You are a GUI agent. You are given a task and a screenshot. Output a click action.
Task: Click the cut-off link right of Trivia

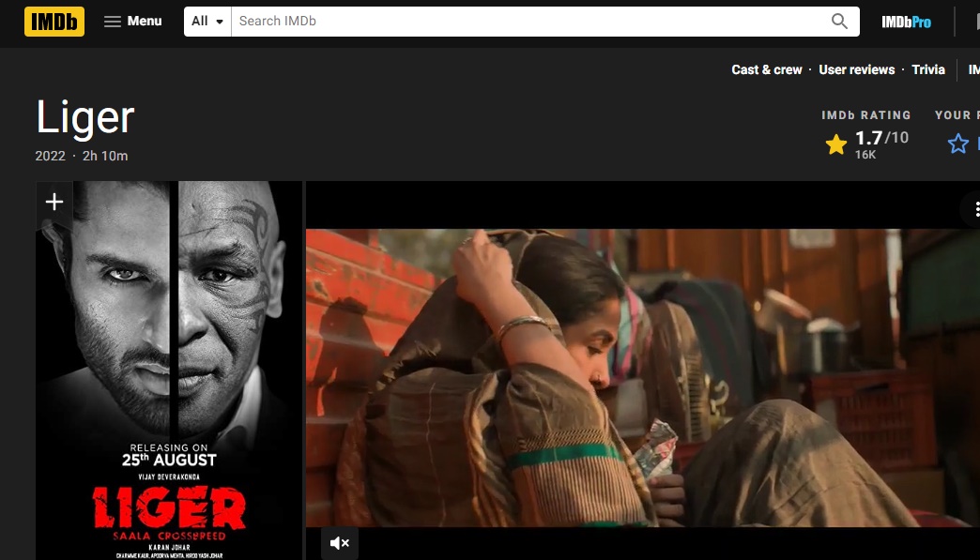coord(973,69)
